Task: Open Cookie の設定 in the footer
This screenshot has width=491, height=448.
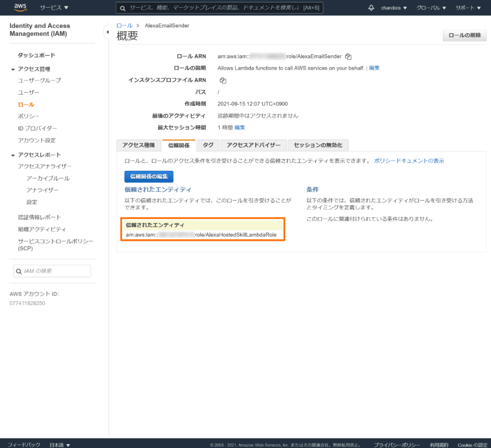Action: pos(472,445)
